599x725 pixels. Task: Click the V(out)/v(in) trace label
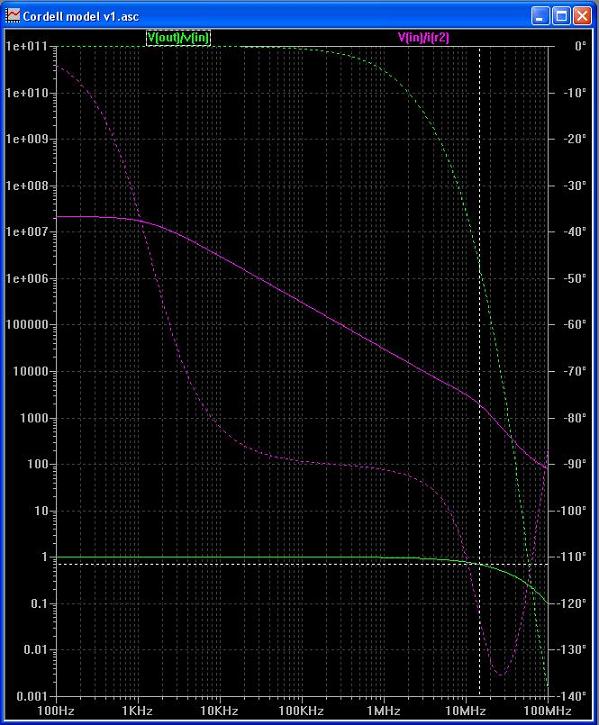pyautogui.click(x=179, y=37)
